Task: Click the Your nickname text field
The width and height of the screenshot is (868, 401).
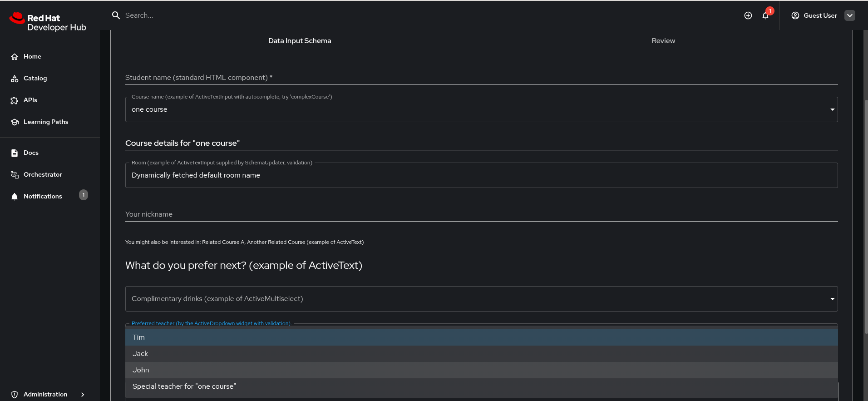Action: click(481, 214)
